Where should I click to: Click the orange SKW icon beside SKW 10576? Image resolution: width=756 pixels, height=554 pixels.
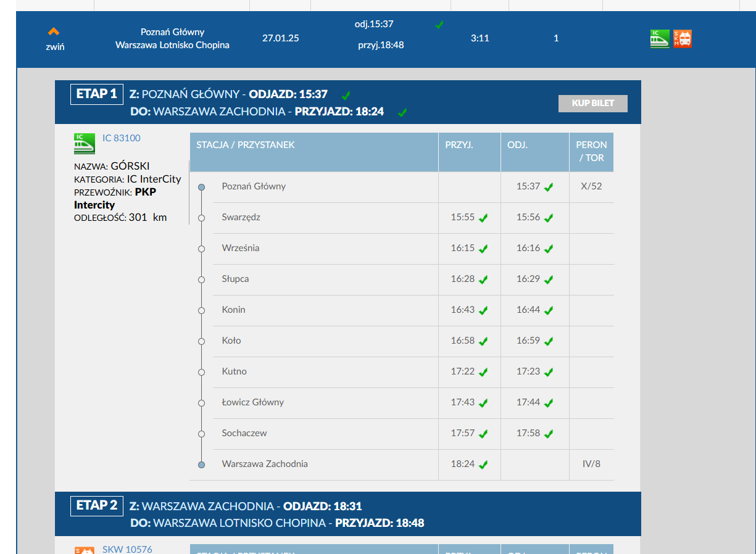point(85,550)
